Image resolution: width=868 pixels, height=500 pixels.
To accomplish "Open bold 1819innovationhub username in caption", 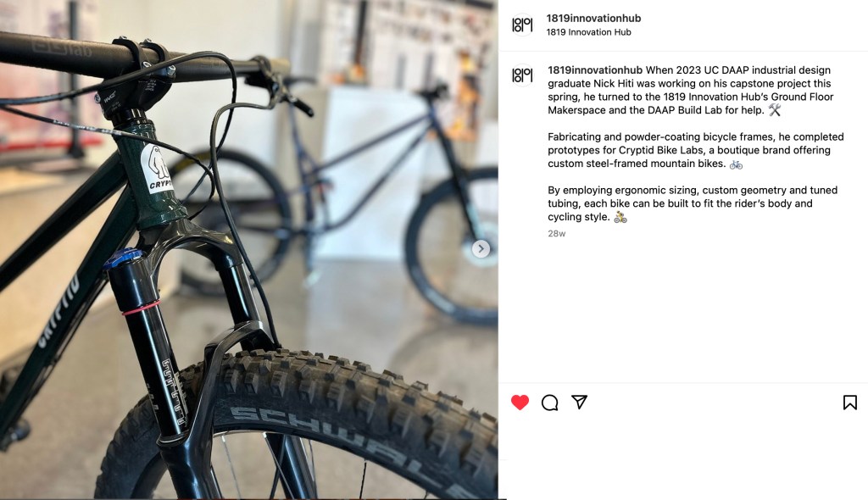I will point(595,70).
